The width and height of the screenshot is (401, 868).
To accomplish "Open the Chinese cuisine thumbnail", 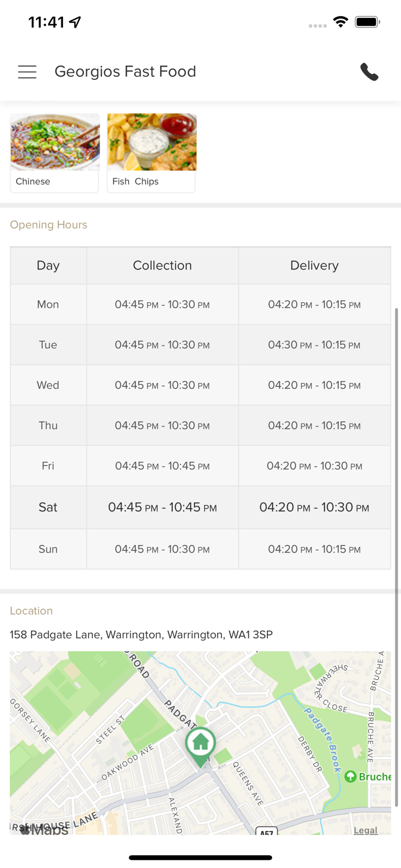I will 54,153.
